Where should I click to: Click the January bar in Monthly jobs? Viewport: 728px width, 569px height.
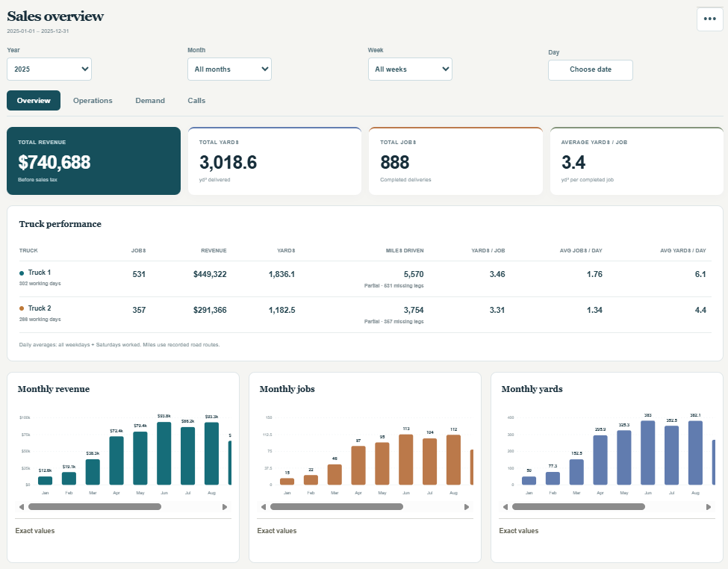tap(287, 482)
